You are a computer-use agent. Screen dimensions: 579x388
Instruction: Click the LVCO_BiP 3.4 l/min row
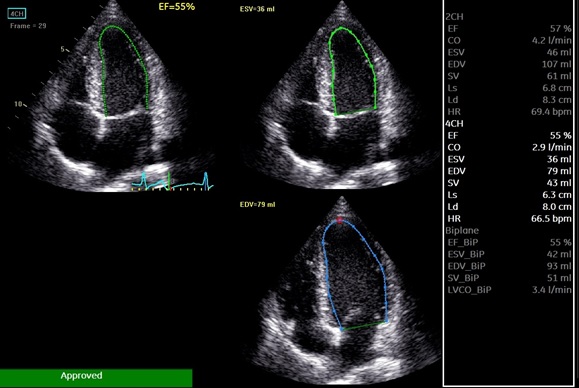[509, 290]
